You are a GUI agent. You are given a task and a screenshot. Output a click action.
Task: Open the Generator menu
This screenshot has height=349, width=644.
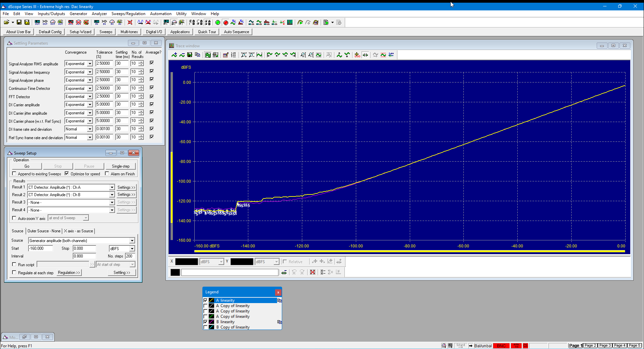pyautogui.click(x=78, y=14)
